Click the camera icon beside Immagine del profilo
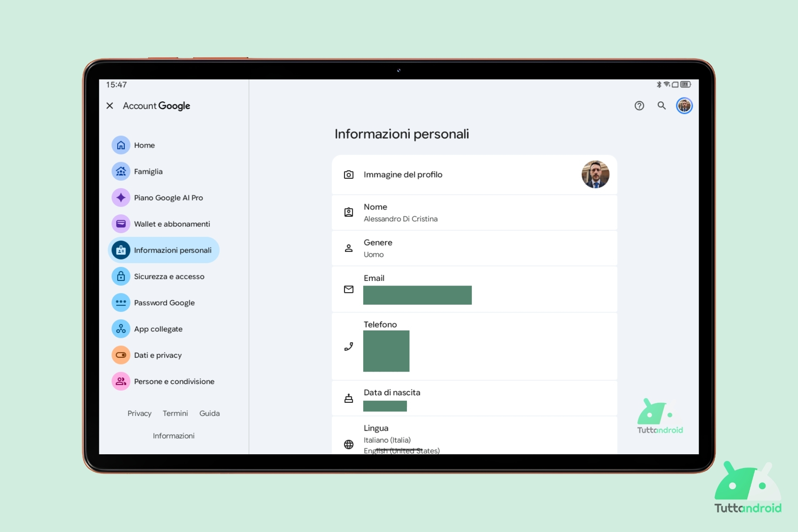This screenshot has height=532, width=798. [x=349, y=175]
